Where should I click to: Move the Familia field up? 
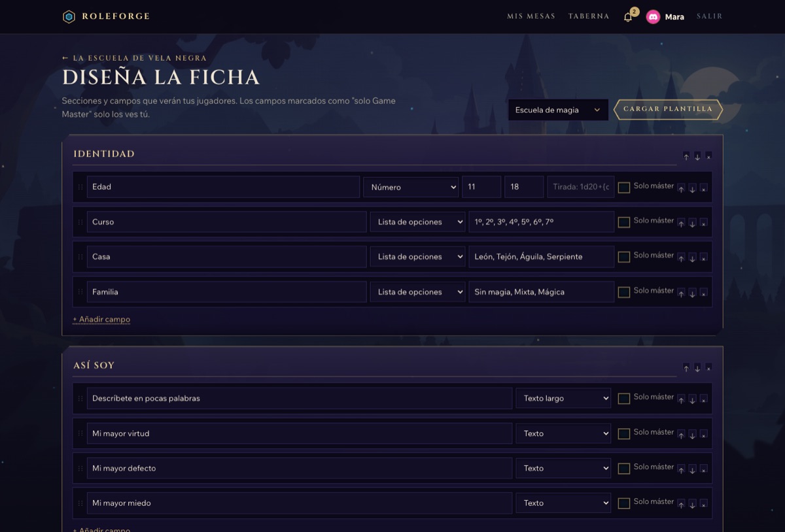[681, 293]
